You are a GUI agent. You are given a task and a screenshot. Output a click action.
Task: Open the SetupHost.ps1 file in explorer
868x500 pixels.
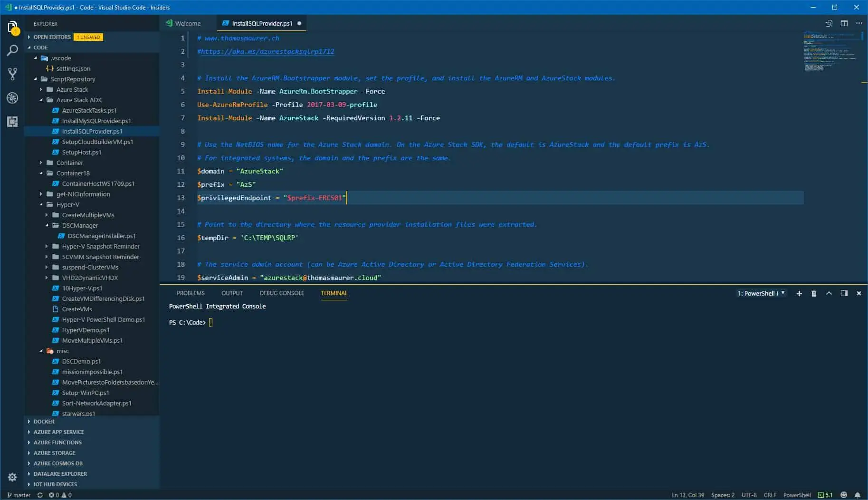81,152
